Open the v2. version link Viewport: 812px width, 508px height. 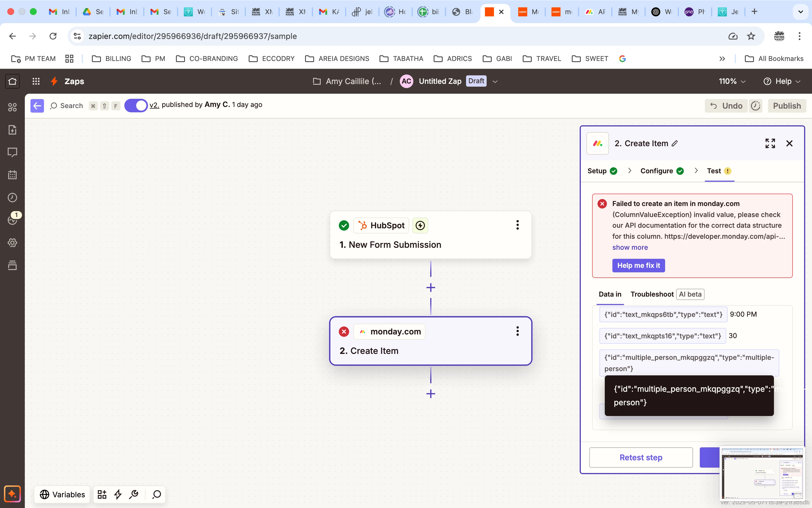coord(154,105)
